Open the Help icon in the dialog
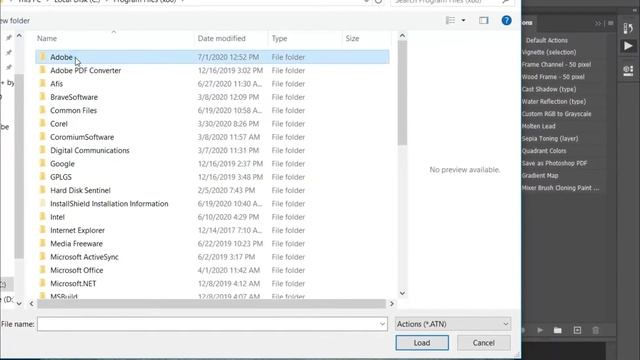 [x=506, y=20]
